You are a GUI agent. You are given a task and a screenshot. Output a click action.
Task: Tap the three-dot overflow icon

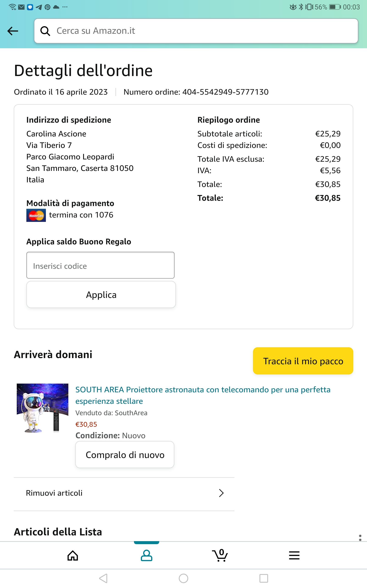360,538
